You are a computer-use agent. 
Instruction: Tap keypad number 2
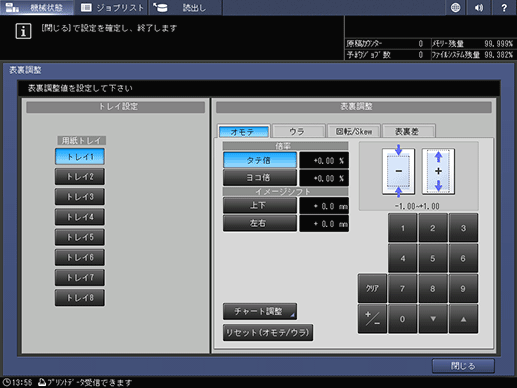[433, 228]
